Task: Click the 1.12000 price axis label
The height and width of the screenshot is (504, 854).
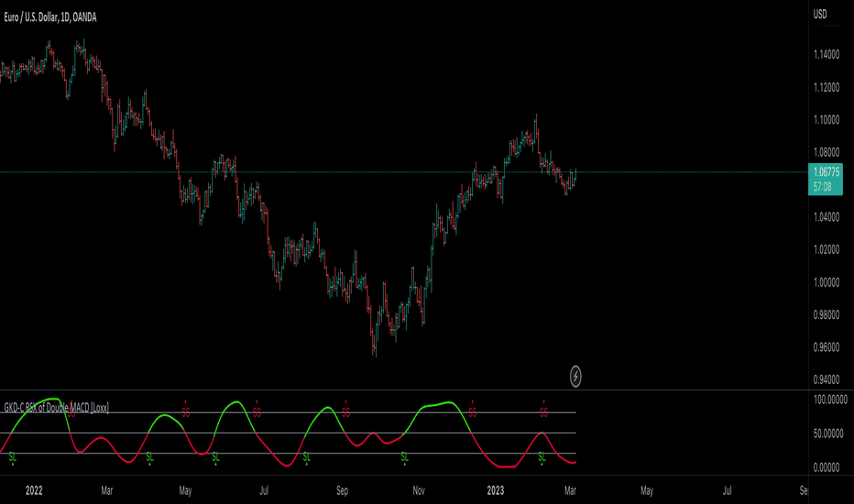Action: tap(827, 87)
